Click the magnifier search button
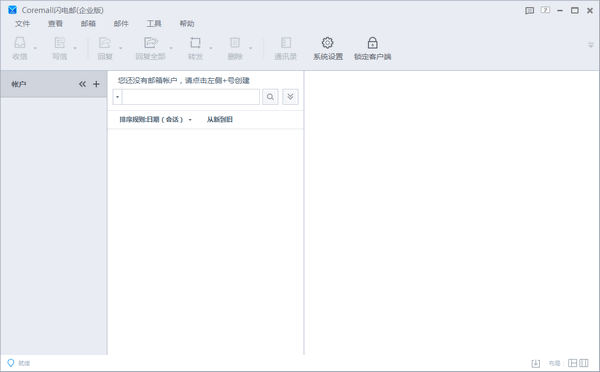Screen dimensions: 600x372 (270, 97)
